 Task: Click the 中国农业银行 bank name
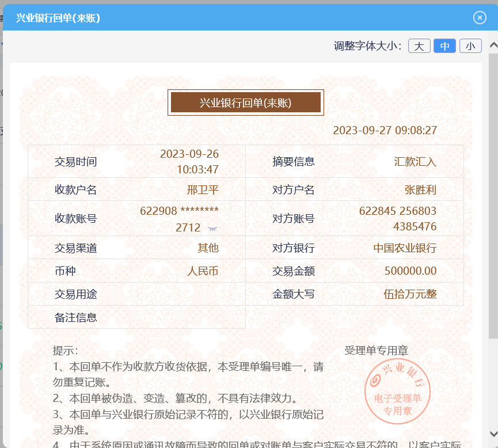tap(405, 249)
